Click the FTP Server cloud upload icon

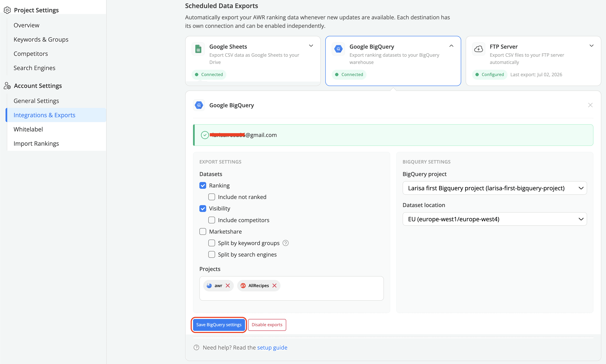[478, 49]
